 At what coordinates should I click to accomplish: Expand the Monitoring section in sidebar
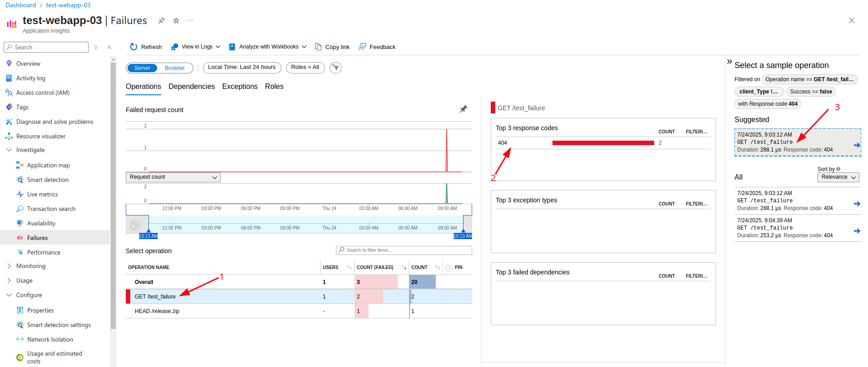pos(9,266)
